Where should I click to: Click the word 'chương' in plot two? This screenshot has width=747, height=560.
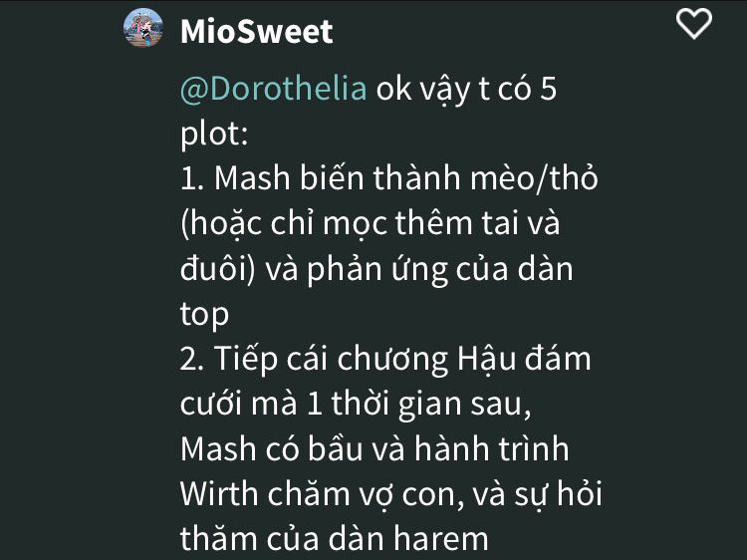tap(392, 361)
